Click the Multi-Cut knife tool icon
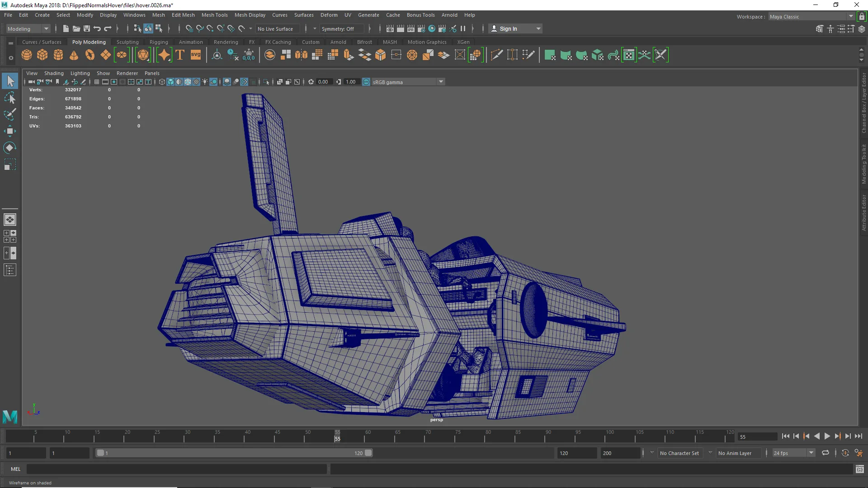Screen dimensions: 868x488 [x=496, y=55]
